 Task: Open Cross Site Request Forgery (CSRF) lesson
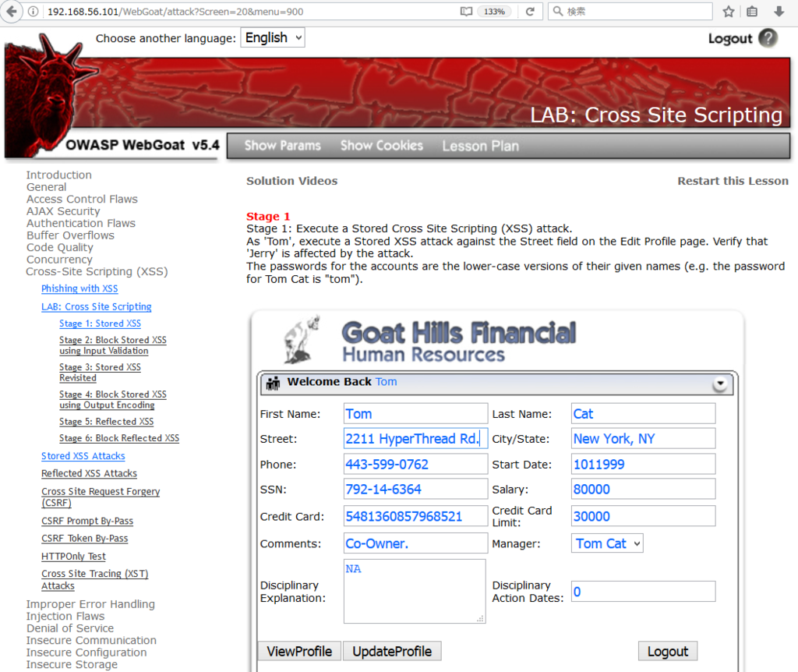[101, 497]
